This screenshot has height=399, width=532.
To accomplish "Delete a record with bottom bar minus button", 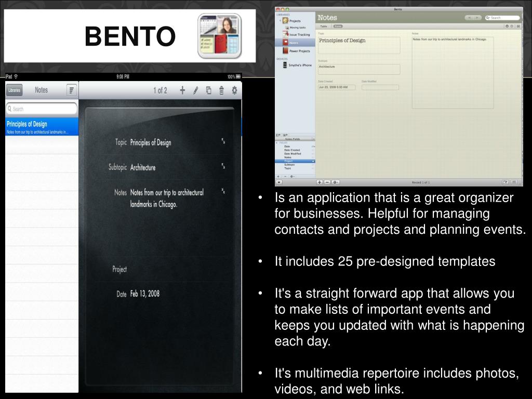I will click(x=327, y=182).
